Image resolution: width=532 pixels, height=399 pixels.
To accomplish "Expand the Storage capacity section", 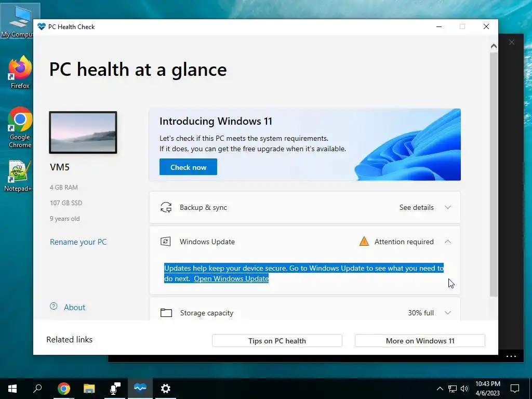I will tap(448, 312).
